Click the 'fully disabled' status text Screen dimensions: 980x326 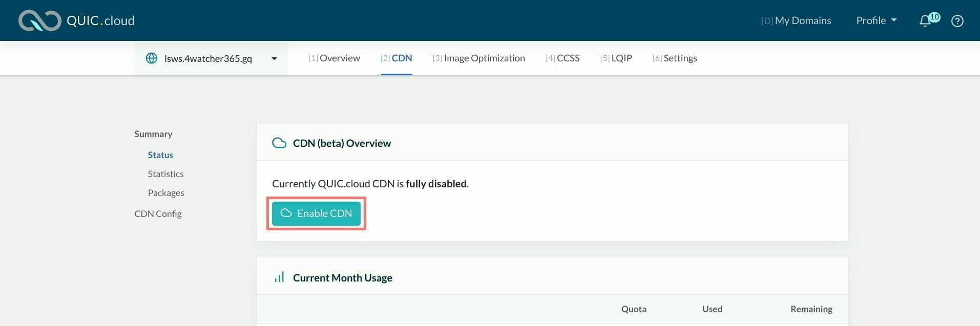click(x=436, y=183)
